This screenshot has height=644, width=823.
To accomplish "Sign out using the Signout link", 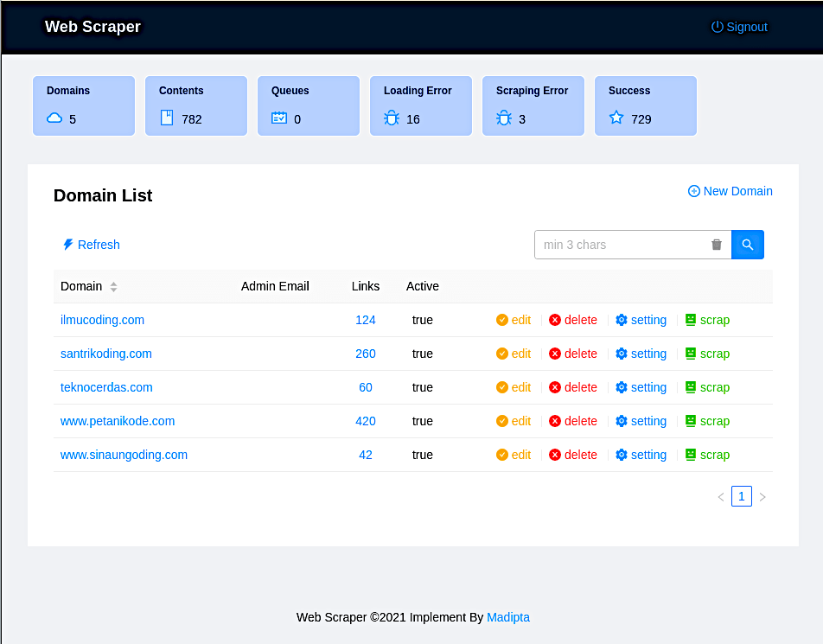I will [739, 27].
